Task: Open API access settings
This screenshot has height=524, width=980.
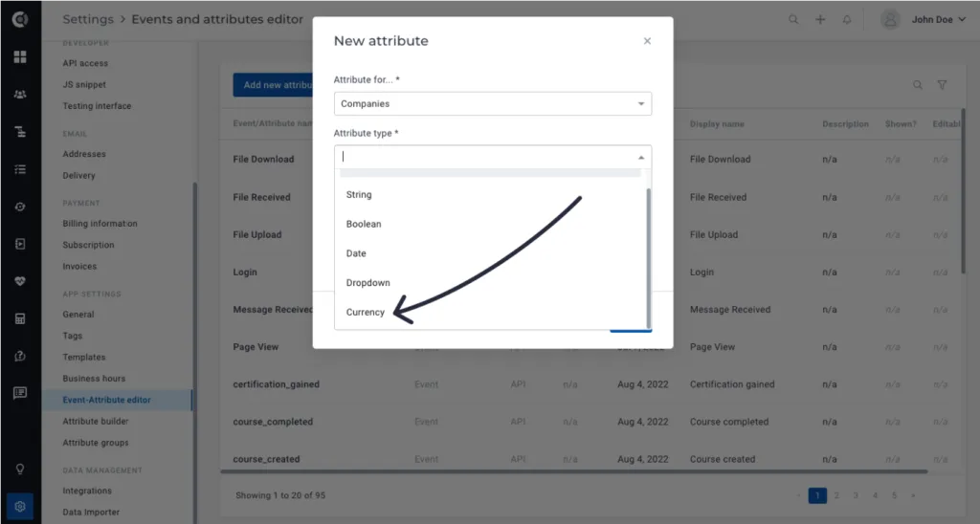Action: tap(85, 63)
